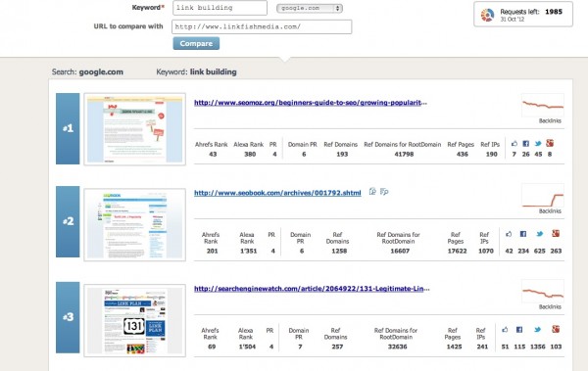Click the Alexa Rank value 380
This screenshot has width=588, height=371.
coord(250,154)
